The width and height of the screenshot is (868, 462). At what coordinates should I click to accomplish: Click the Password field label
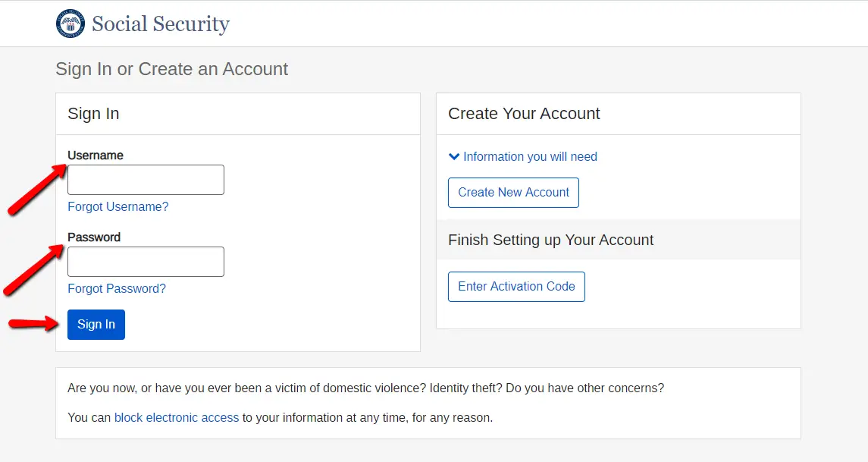[94, 237]
